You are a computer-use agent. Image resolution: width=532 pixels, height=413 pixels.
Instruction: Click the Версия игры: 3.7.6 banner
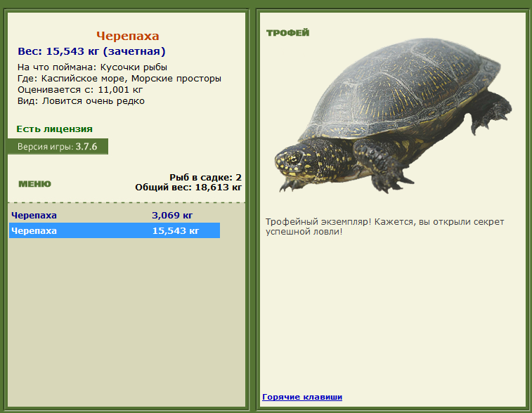pos(58,147)
